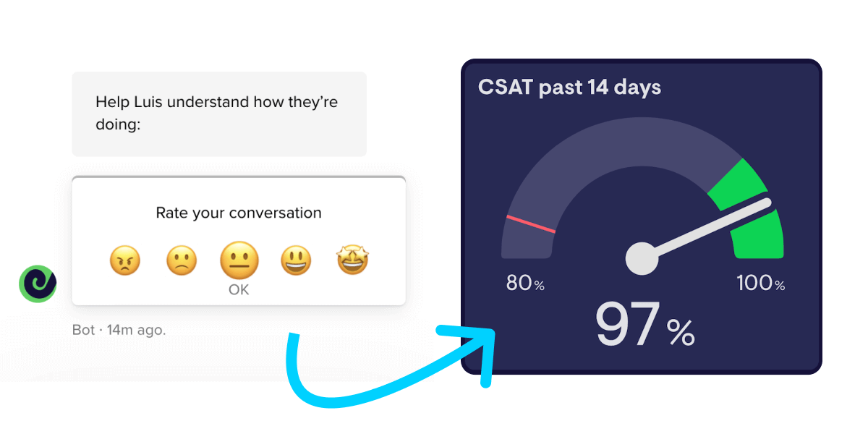Viewport: 868px width, 434px height.
Task: Click the "CSAT past 14 days" widget title
Action: (569, 88)
